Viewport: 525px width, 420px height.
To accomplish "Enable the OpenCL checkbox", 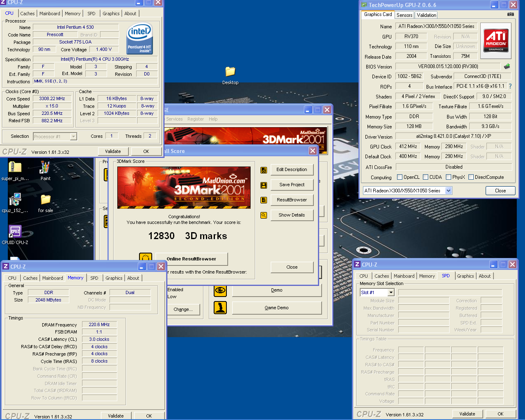I will tap(399, 177).
